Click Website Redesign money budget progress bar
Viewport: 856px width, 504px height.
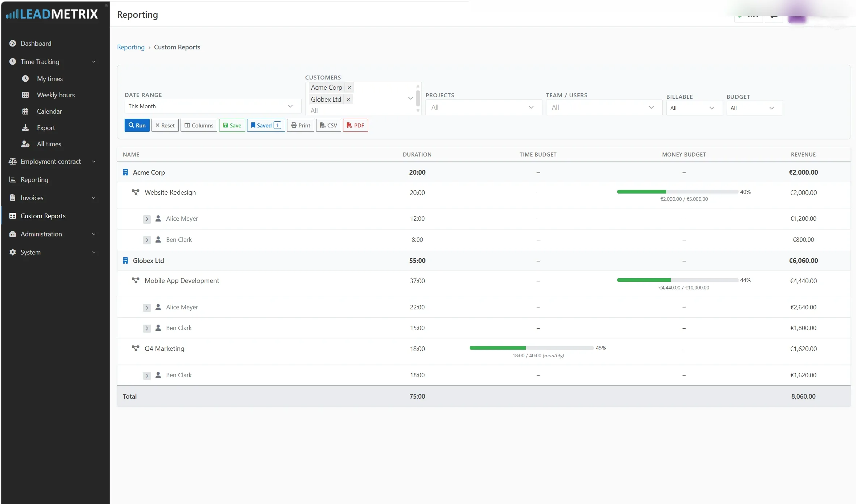point(678,192)
